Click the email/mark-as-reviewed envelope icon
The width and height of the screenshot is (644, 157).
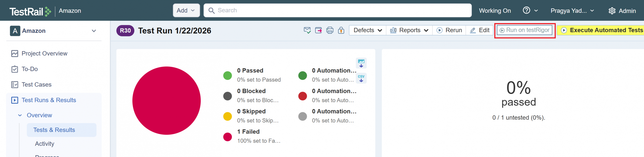pyautogui.click(x=307, y=30)
